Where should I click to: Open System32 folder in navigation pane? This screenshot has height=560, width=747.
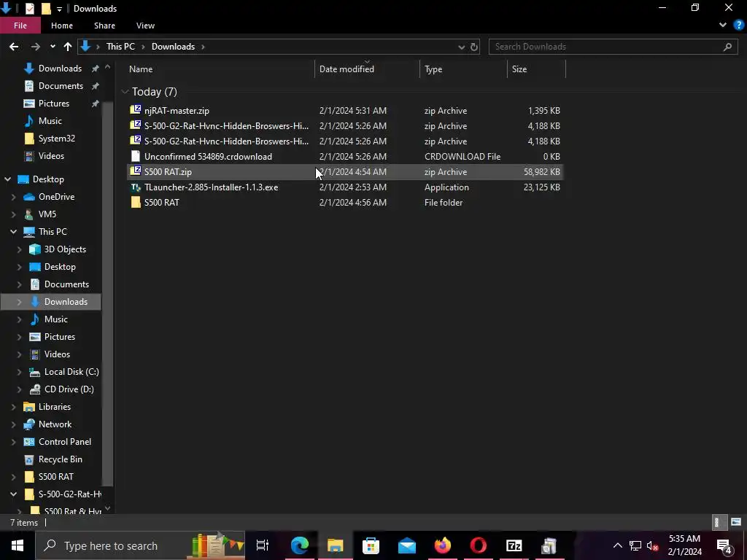pyautogui.click(x=57, y=139)
